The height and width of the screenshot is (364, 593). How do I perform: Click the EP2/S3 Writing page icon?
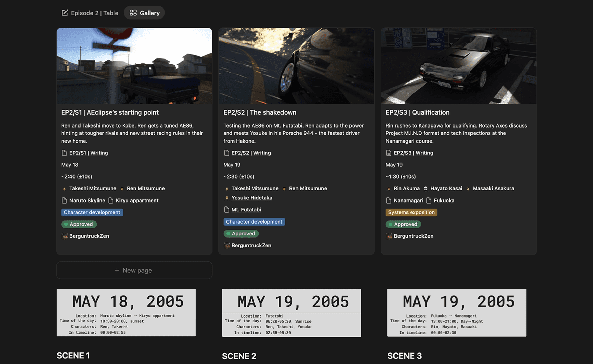[388, 153]
